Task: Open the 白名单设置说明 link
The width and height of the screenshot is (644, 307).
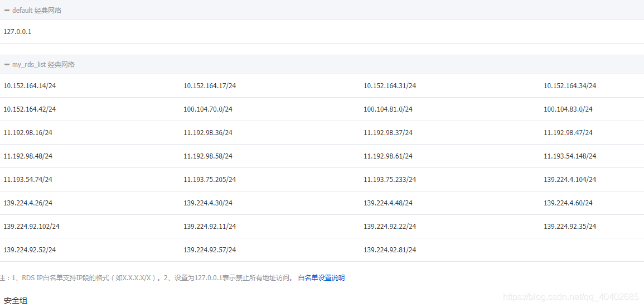Action: [x=321, y=278]
